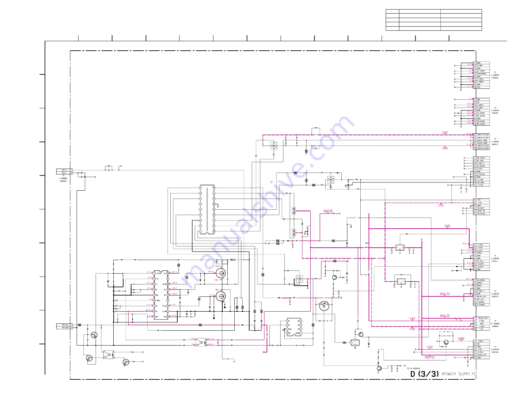The width and height of the screenshot is (532, 400).
Task: Click the MOSFET symbol reading 248.7
Action: [221, 273]
